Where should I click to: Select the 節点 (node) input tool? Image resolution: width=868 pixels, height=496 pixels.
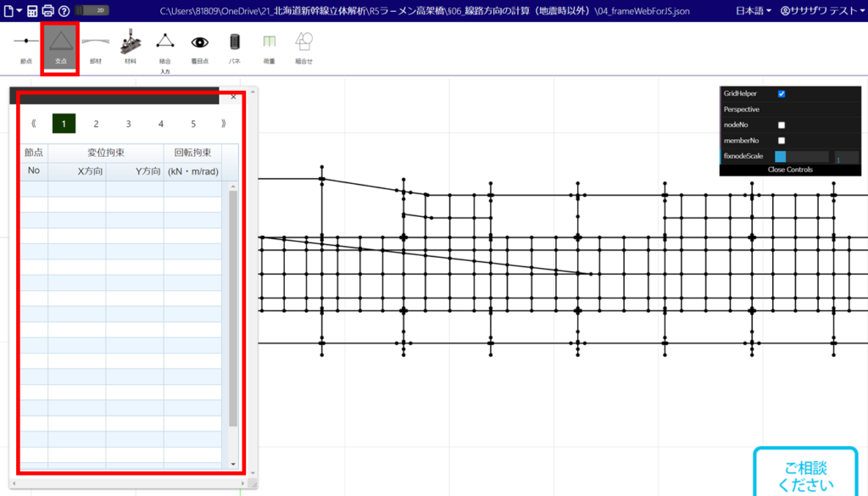coord(26,47)
